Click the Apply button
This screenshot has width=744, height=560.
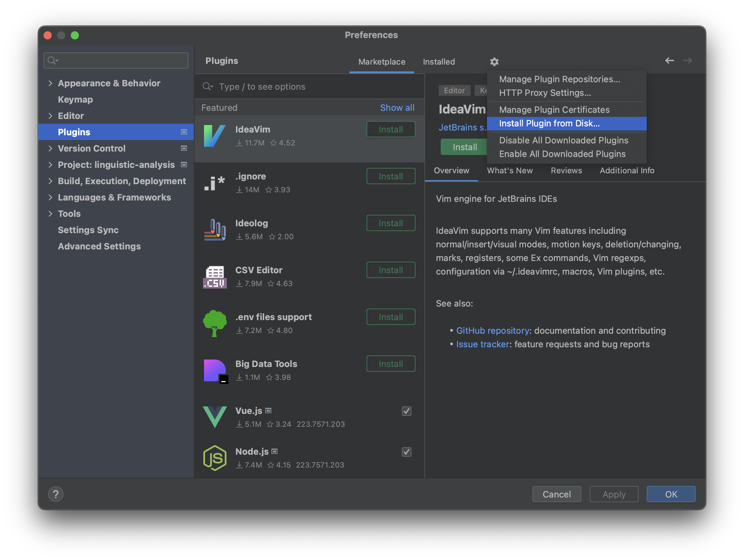coord(613,494)
